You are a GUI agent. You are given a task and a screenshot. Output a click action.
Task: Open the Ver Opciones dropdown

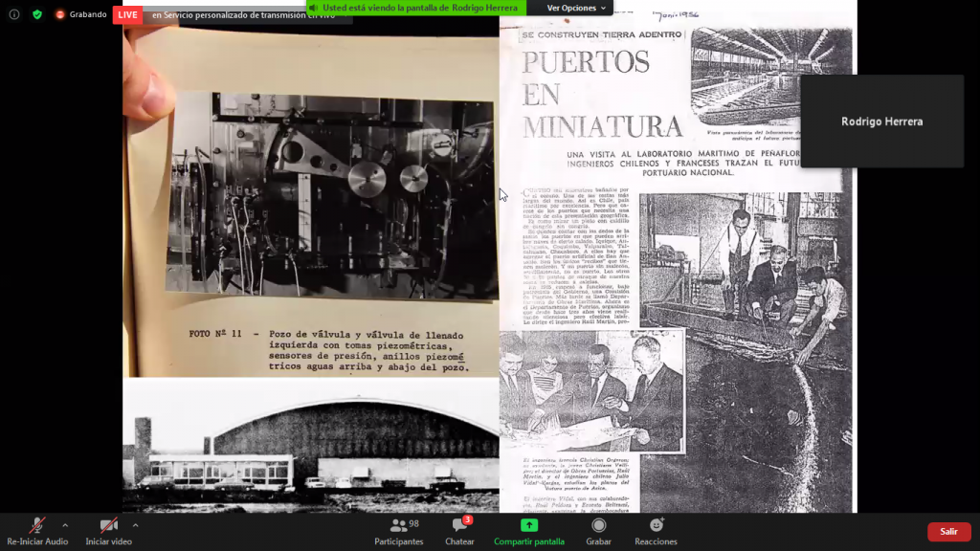tap(576, 8)
